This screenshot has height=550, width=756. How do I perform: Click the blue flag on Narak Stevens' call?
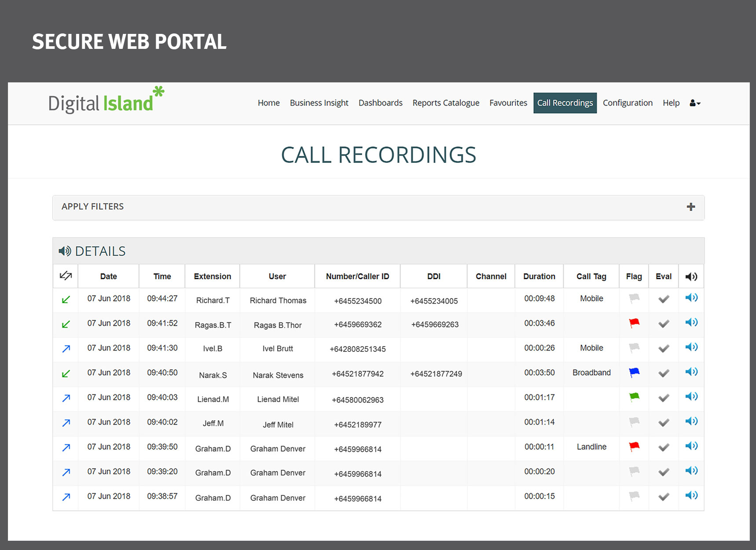click(x=634, y=371)
